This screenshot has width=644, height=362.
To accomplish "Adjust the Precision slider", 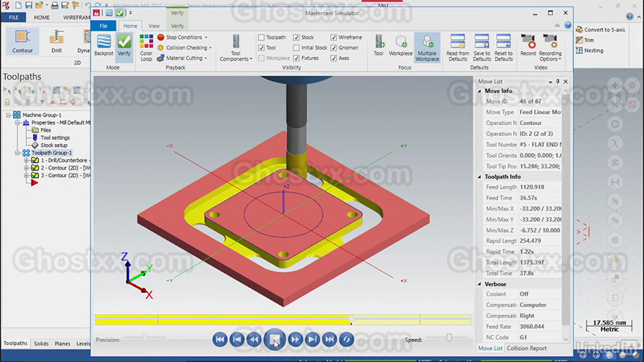I will (x=145, y=337).
